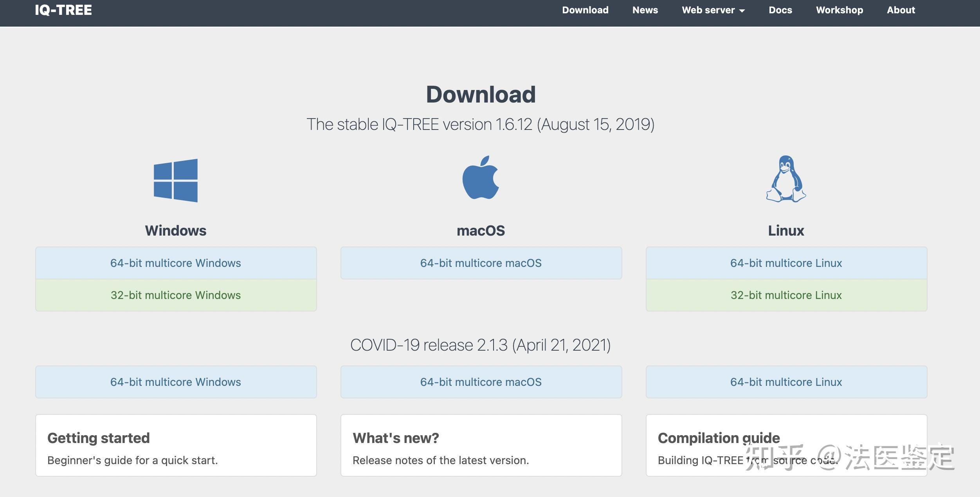
Task: Open the Docs navigation link
Action: [780, 10]
